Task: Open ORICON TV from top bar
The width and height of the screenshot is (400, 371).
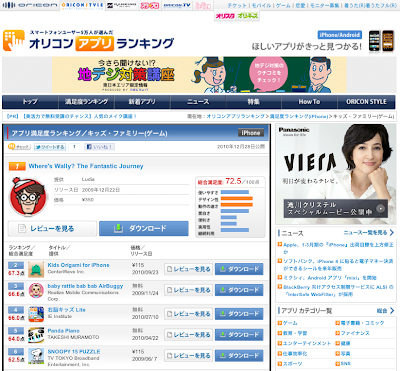Action: coord(177,5)
